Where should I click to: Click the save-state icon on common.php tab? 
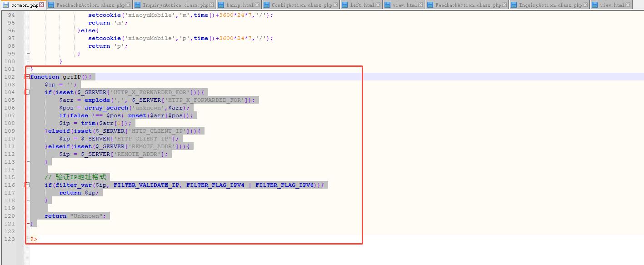[x=6, y=5]
